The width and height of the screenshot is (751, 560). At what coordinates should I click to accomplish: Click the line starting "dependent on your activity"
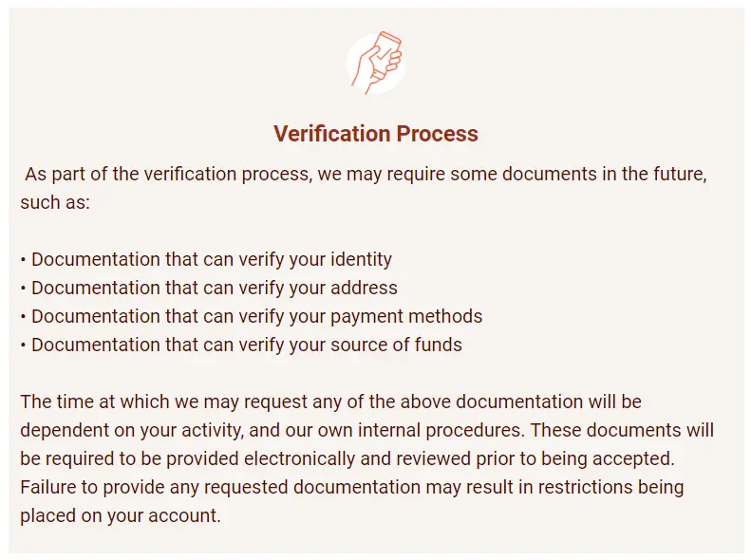pyautogui.click(x=366, y=430)
